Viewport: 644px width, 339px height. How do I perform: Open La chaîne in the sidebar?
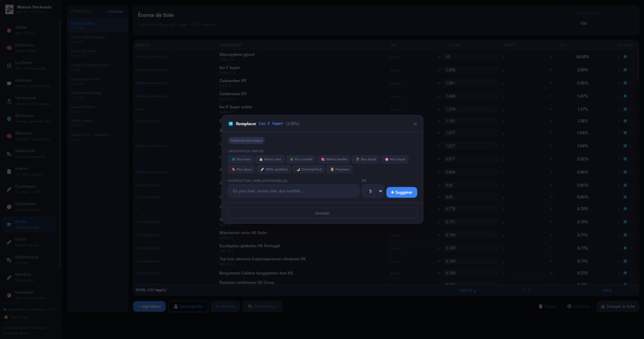30,65
